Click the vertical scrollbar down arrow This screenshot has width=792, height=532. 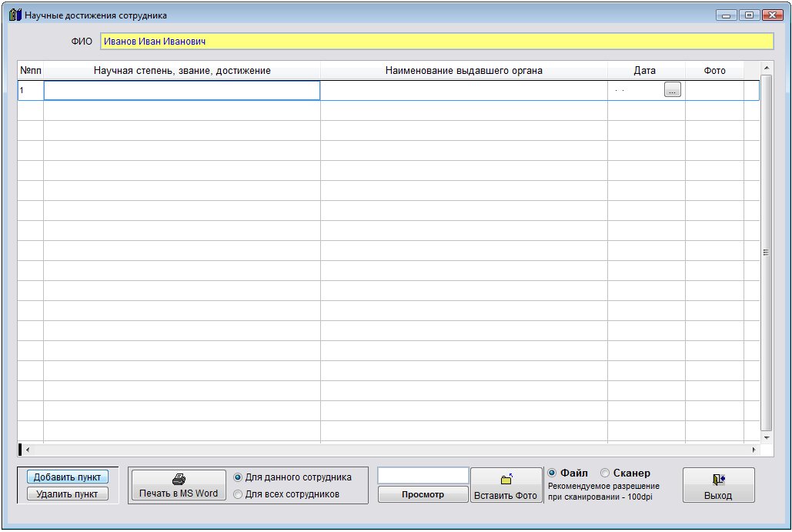(767, 437)
